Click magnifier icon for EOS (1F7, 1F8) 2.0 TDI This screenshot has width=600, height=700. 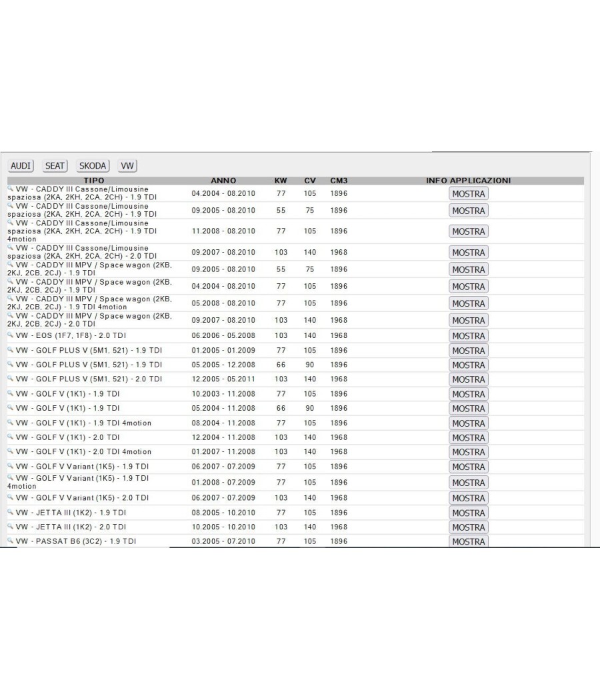(x=10, y=335)
